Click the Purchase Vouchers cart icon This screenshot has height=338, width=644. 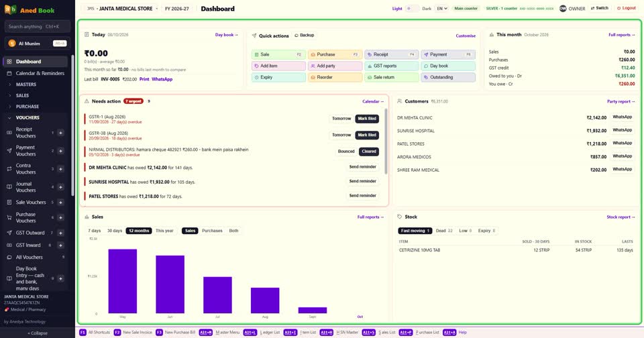(x=9, y=217)
